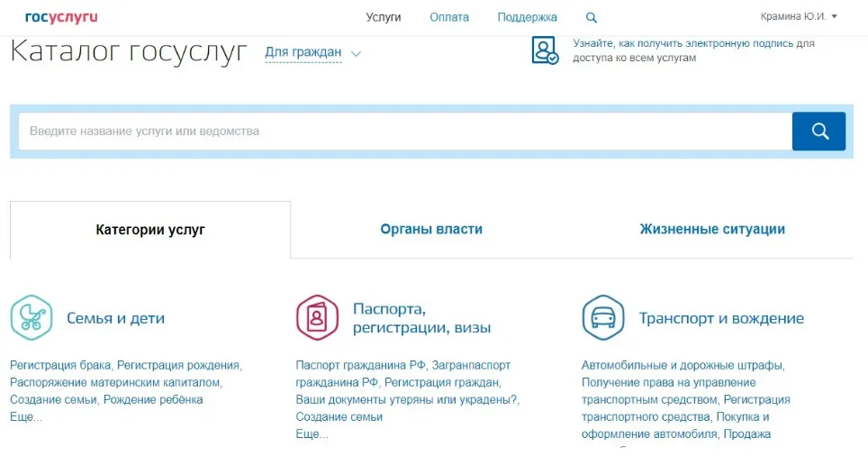Click the blue search button
The width and height of the screenshot is (868, 456).
818,132
